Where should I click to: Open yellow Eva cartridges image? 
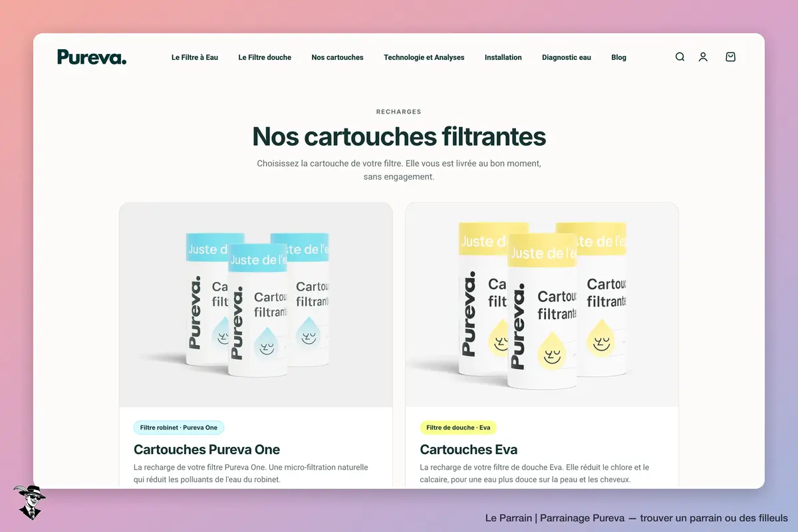tap(542, 305)
